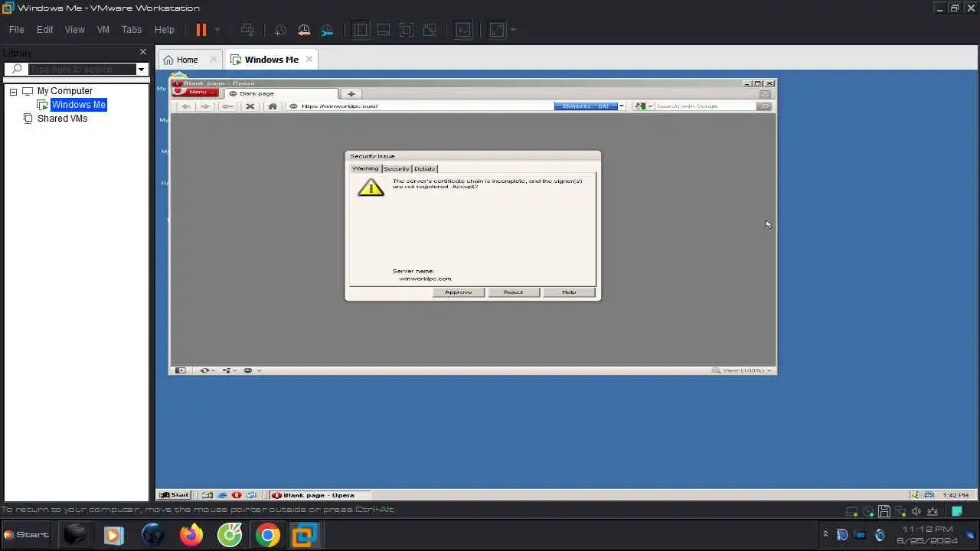Open Firefox from the host taskbar
Screen dimensions: 980x551
(x=191, y=534)
